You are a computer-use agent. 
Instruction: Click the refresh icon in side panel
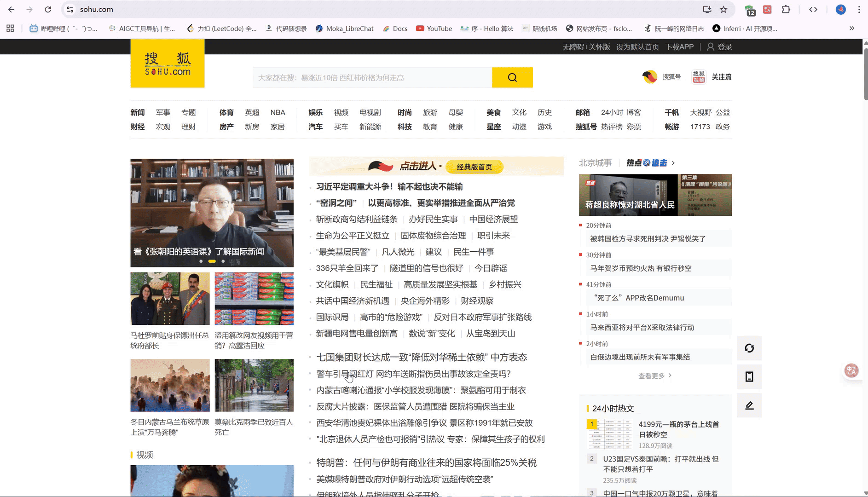pos(749,348)
